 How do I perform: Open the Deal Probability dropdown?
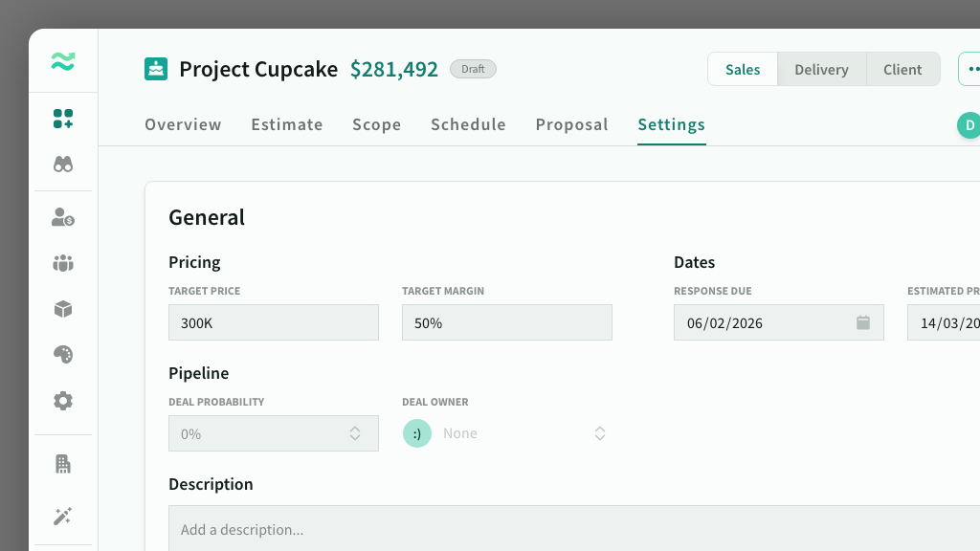point(273,433)
